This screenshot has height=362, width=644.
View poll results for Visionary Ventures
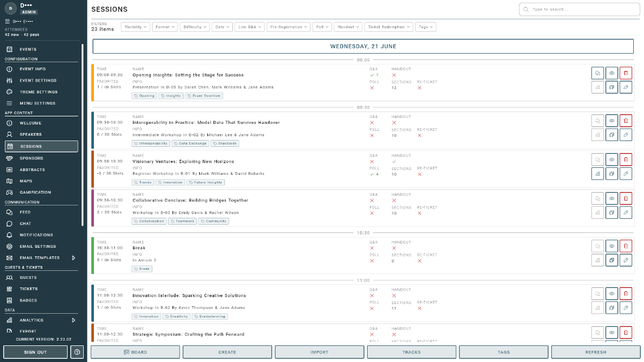[597, 174]
